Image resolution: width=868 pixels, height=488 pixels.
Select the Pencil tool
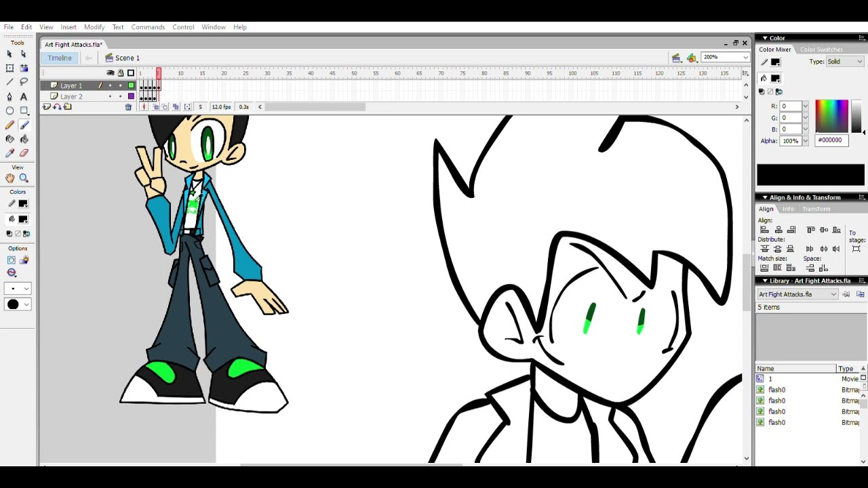(9, 125)
